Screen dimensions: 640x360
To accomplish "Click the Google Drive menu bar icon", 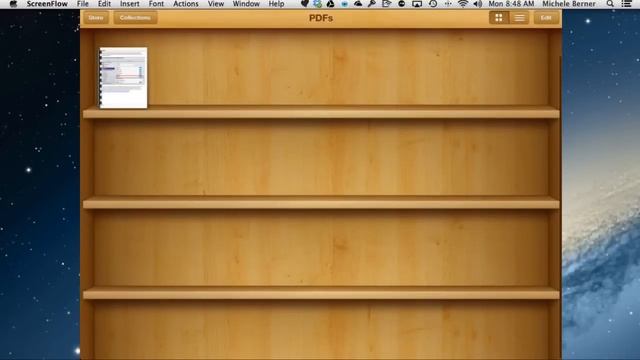I will tap(331, 4).
